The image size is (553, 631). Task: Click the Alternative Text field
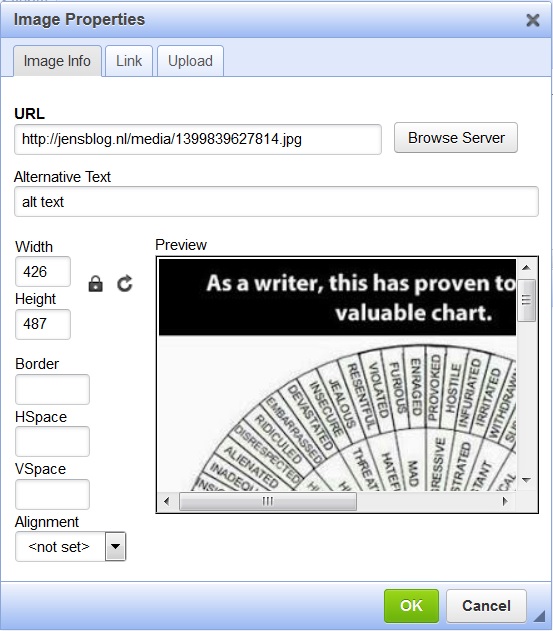point(276,202)
